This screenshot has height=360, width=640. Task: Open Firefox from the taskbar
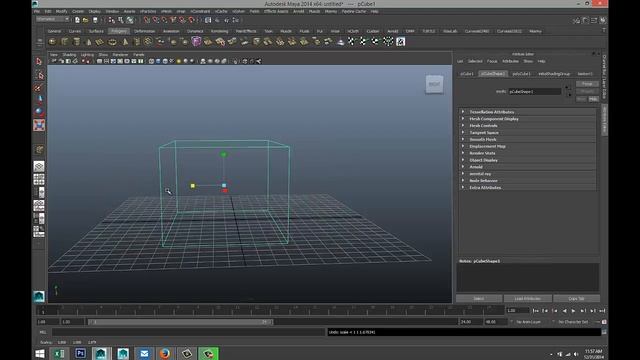pyautogui.click(x=165, y=353)
